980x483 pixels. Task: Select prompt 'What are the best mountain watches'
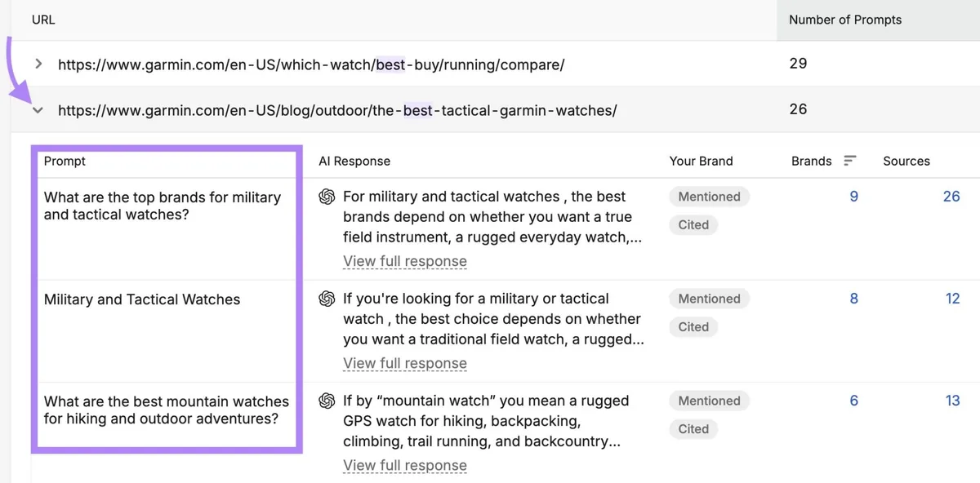[x=167, y=410]
